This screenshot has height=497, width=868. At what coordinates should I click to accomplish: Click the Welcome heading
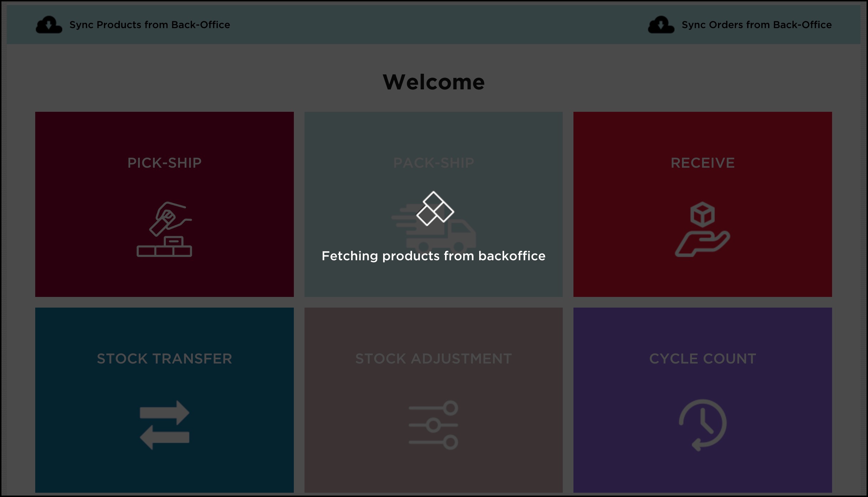click(433, 82)
